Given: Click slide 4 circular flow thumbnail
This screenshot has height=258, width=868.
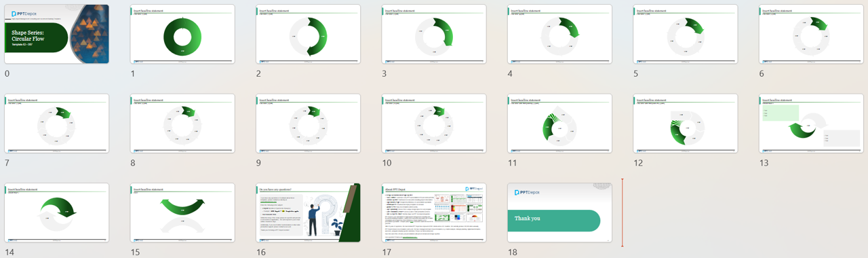Looking at the screenshot, I should 560,34.
